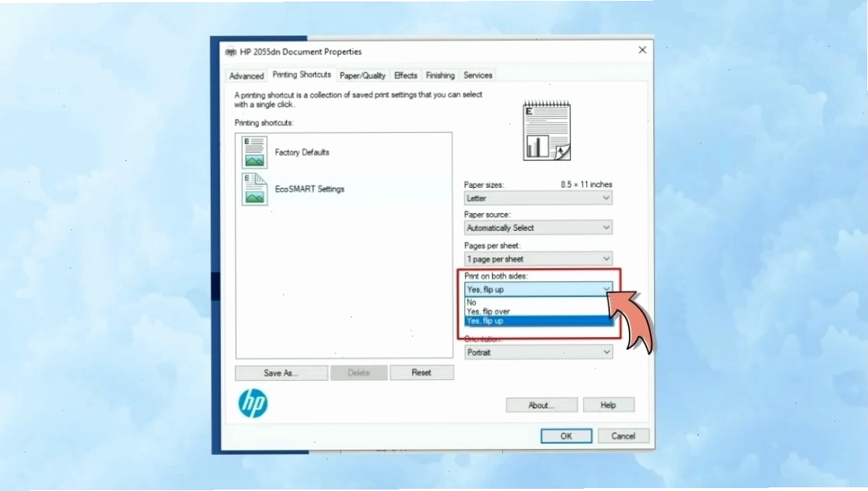Select highlighted Yes, flip up option

(x=538, y=321)
